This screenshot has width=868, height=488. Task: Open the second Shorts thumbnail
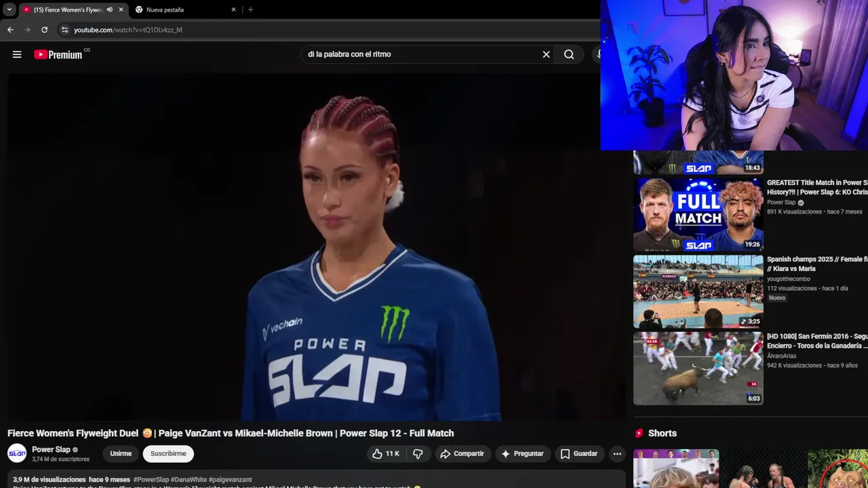tap(763, 468)
